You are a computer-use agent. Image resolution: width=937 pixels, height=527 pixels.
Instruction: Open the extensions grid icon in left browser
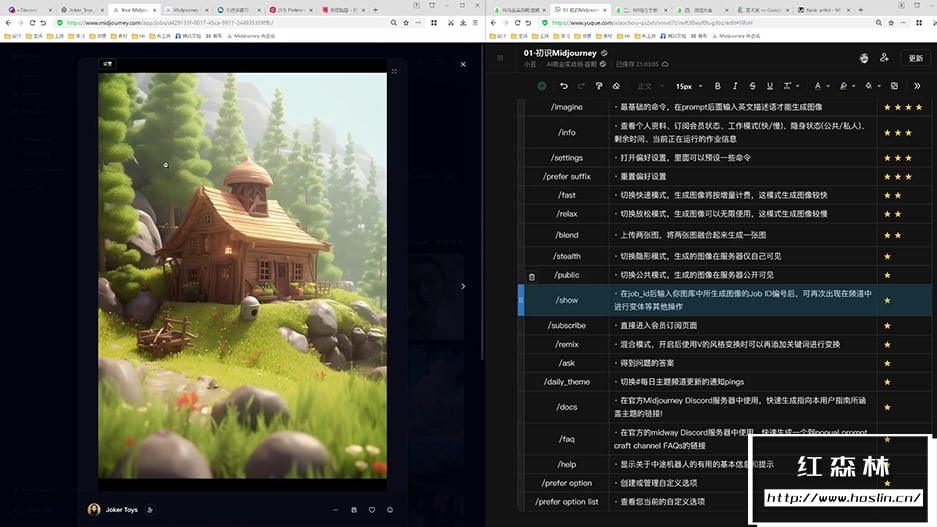pyautogui.click(x=434, y=23)
